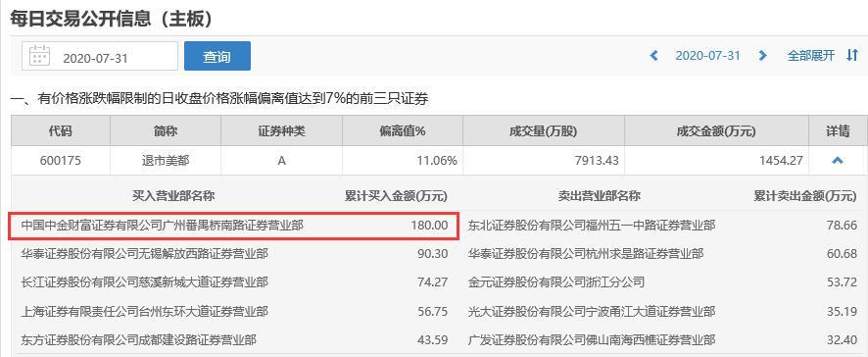Viewport: 868px width, 357px height.
Task: Select 长江证券 慈溪新城大道 branch
Action: [144, 282]
